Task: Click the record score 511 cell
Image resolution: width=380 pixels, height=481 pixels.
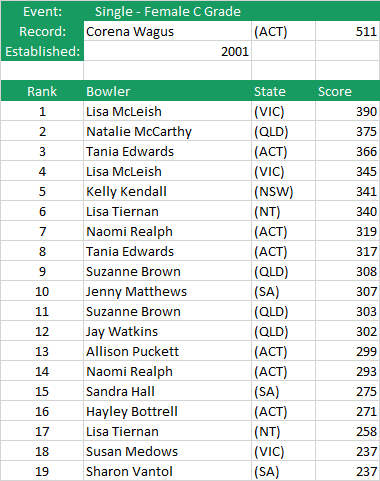Action: pos(347,31)
